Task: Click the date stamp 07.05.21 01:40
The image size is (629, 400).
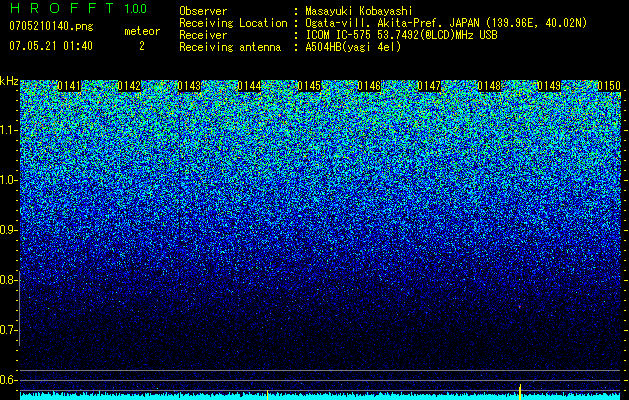Action: point(51,46)
